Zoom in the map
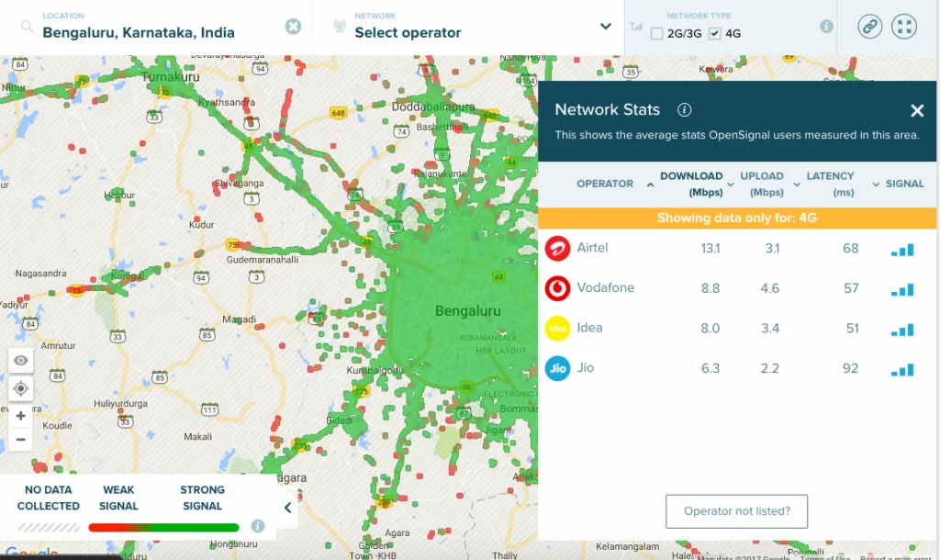The height and width of the screenshot is (560, 940). pyautogui.click(x=21, y=416)
